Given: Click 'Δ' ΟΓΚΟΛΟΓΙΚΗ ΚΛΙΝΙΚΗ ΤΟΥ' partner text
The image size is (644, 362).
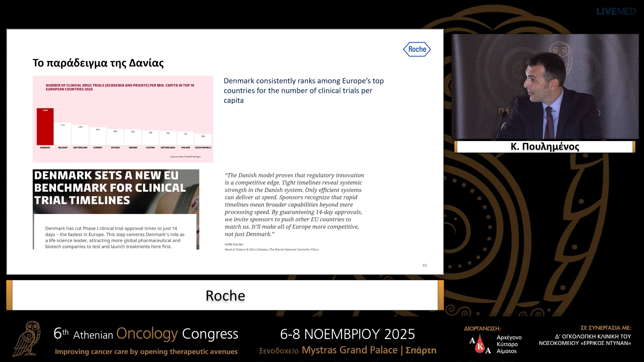Looking at the screenshot, I should (593, 336).
